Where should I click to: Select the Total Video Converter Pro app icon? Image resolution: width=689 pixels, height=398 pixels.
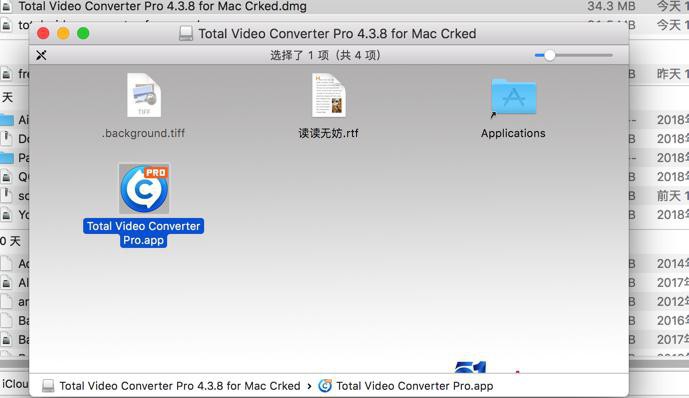(x=144, y=189)
